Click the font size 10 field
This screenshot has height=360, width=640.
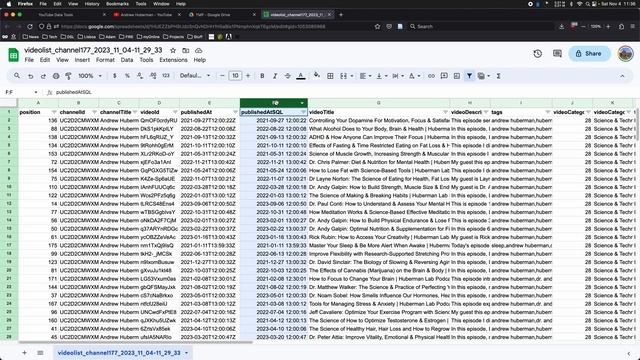coord(235,76)
